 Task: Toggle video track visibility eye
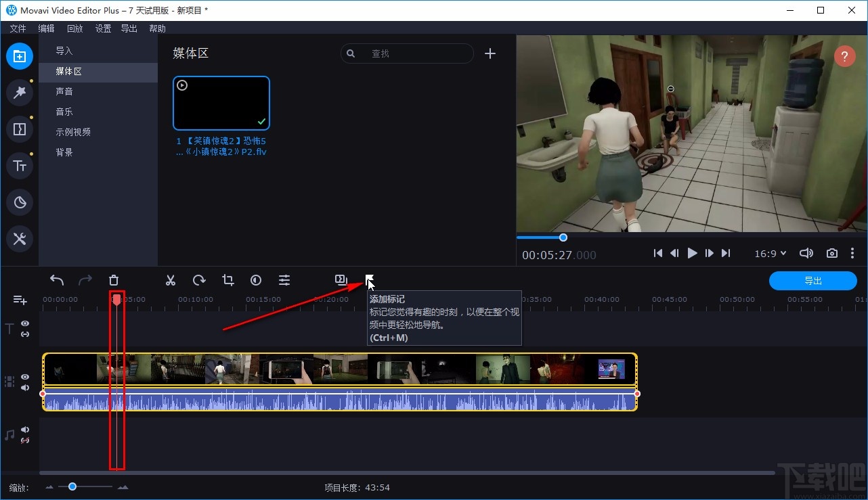tap(25, 377)
